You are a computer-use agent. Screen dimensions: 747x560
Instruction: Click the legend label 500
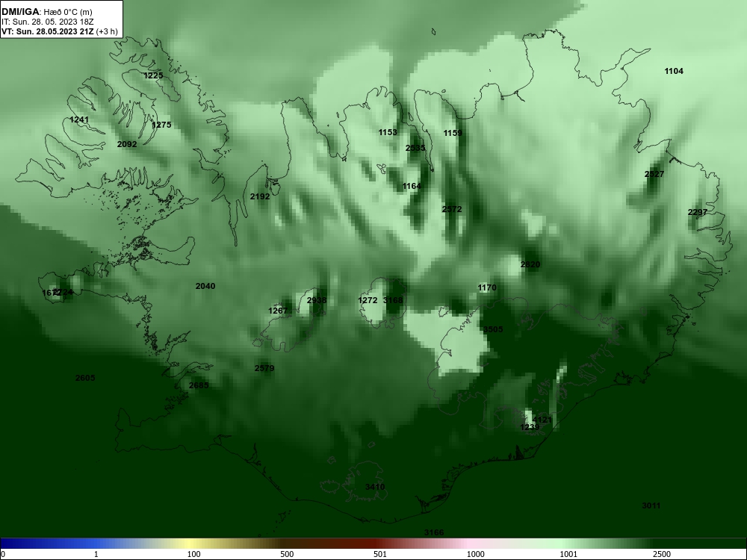point(287,554)
